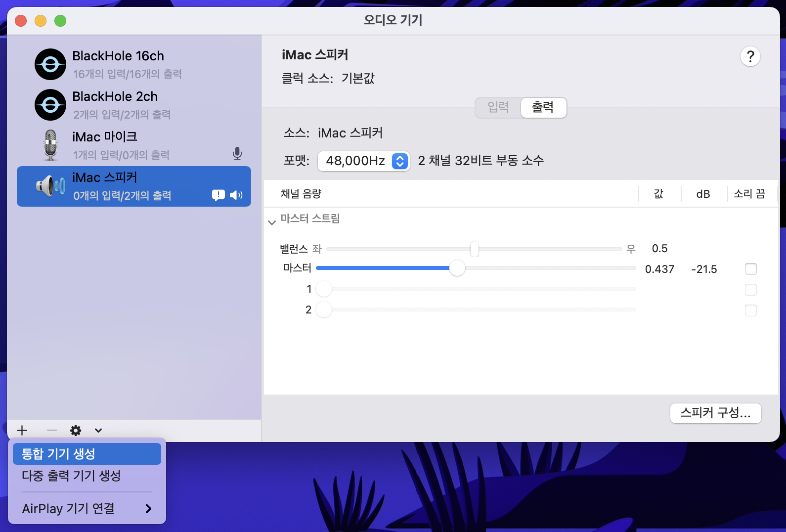This screenshot has width=786, height=532.
Task: Click the alert sound badge on iMac 스피커 row
Action: point(218,195)
